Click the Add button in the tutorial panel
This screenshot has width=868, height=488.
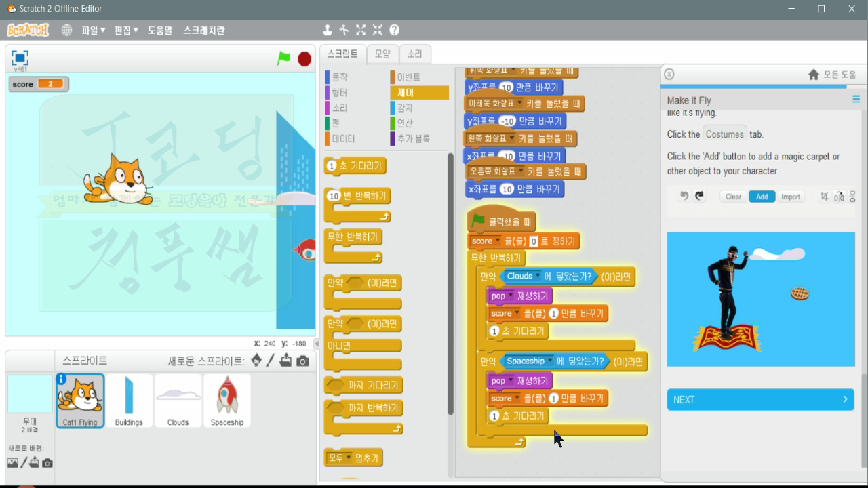(x=762, y=197)
